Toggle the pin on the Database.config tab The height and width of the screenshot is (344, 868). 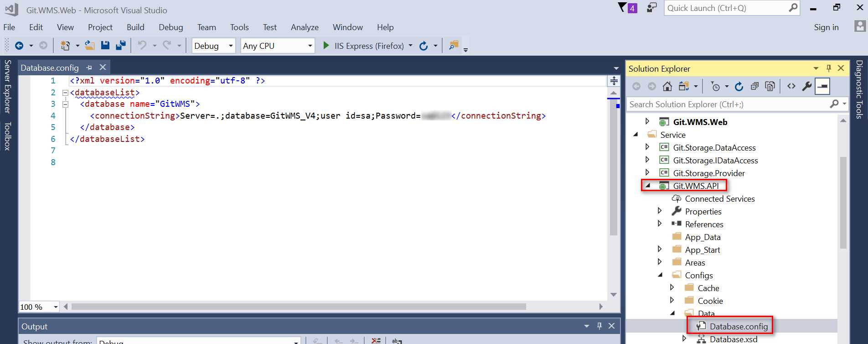tap(89, 68)
